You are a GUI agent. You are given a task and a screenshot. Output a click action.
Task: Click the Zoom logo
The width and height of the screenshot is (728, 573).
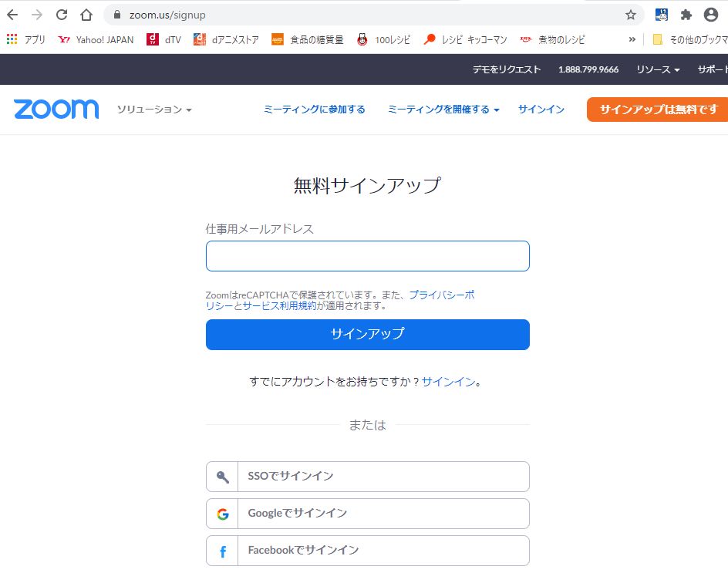click(56, 110)
